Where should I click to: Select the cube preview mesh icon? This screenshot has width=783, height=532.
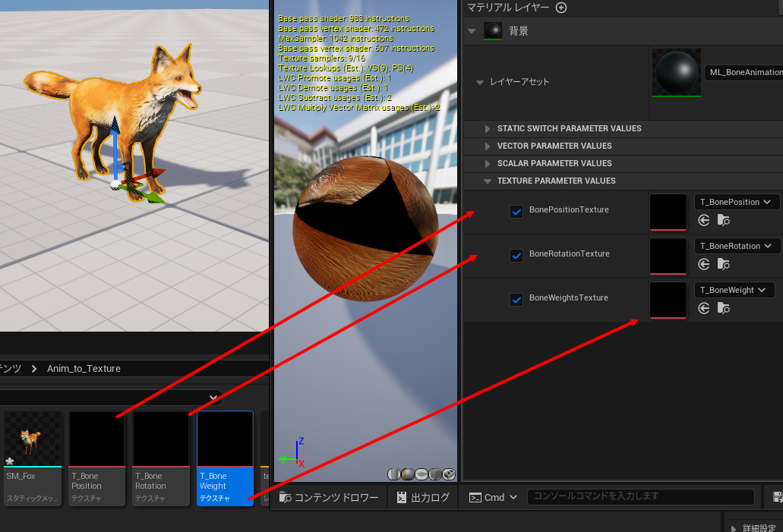[x=434, y=474]
